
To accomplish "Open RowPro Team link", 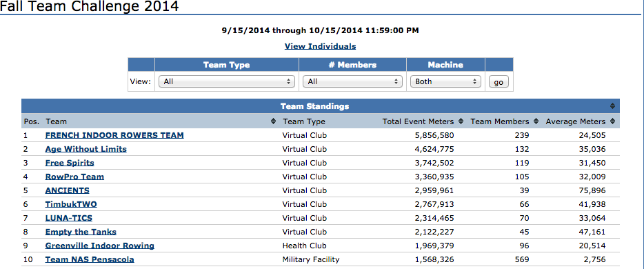I will [74, 177].
